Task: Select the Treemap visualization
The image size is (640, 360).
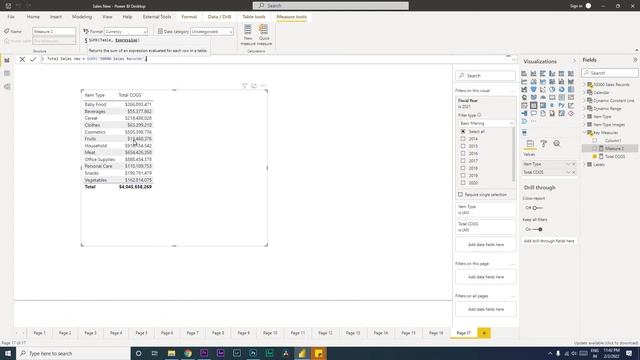Action: coord(571,89)
